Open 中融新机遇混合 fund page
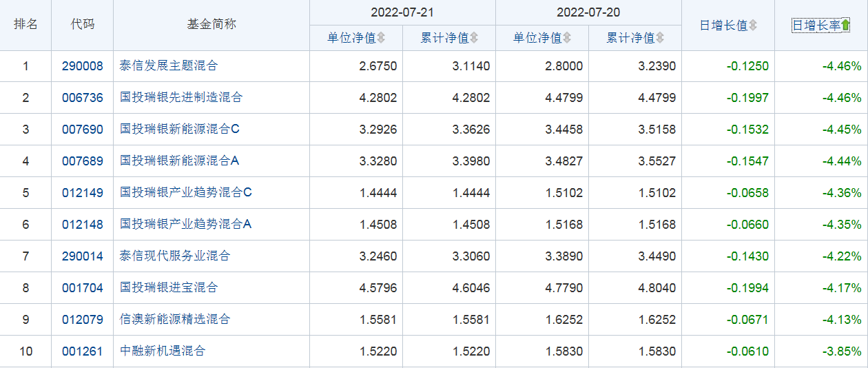 (163, 351)
